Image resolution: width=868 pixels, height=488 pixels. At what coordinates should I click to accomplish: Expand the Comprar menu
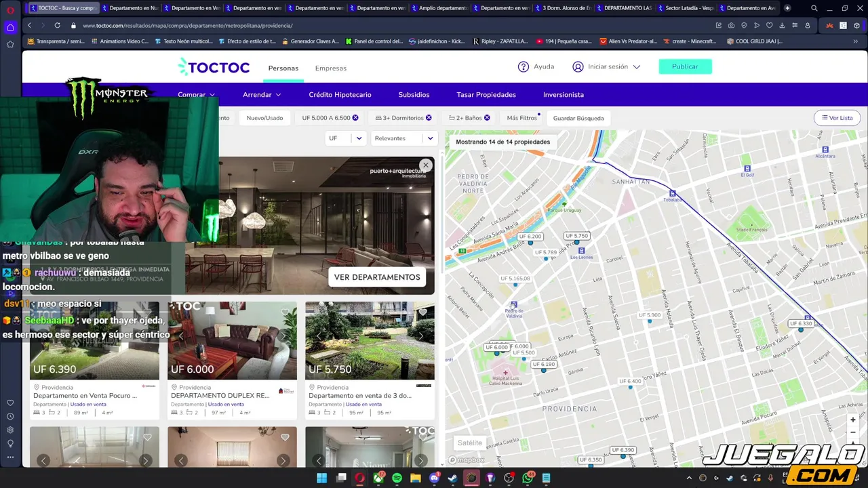(x=196, y=95)
